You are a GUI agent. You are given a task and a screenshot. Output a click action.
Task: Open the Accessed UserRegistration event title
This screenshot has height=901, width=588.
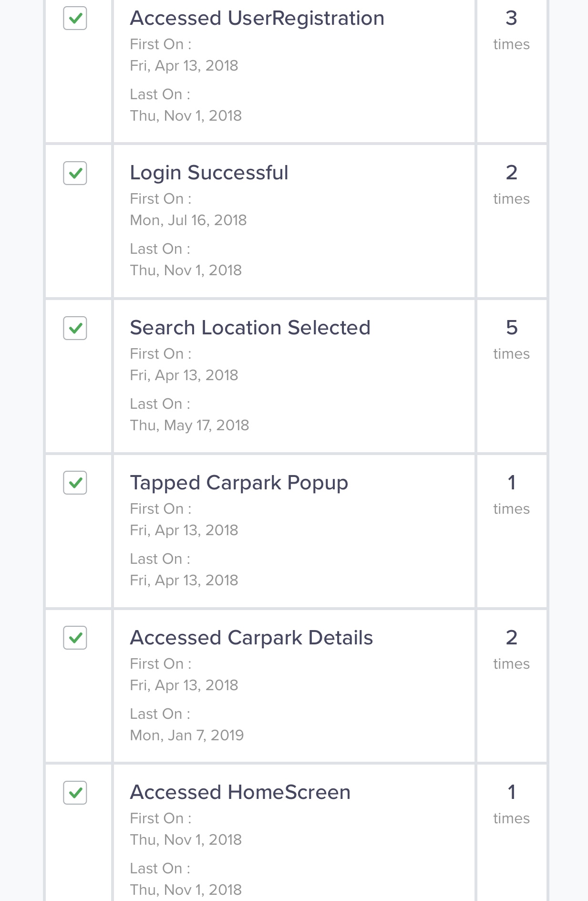click(257, 18)
